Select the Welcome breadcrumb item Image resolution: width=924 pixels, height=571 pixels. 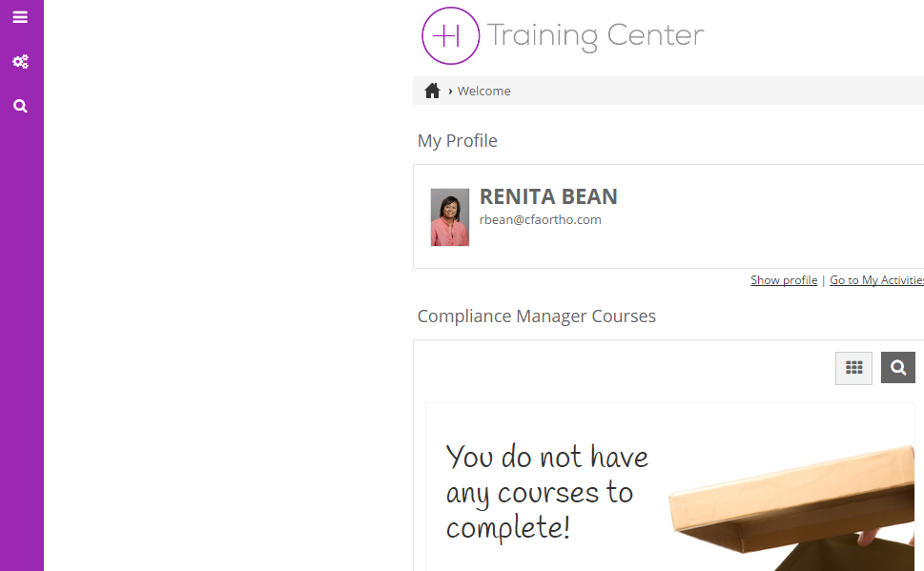(x=483, y=92)
